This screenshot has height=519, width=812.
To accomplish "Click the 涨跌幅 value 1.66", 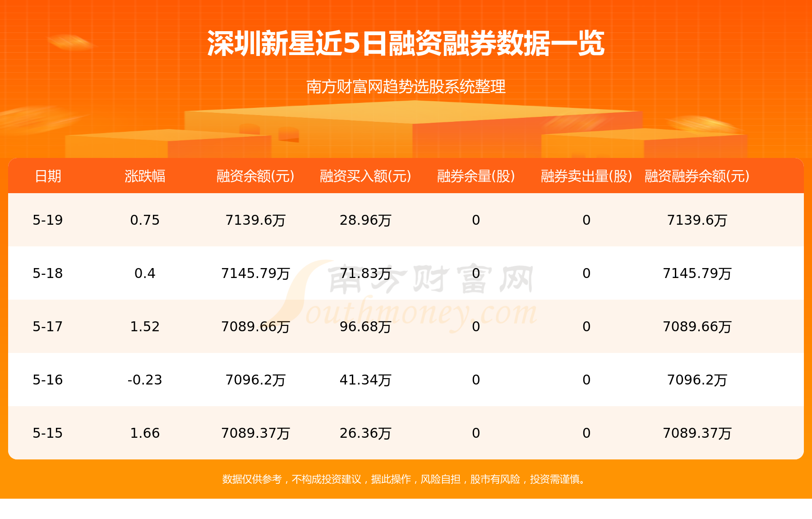I will (145, 433).
